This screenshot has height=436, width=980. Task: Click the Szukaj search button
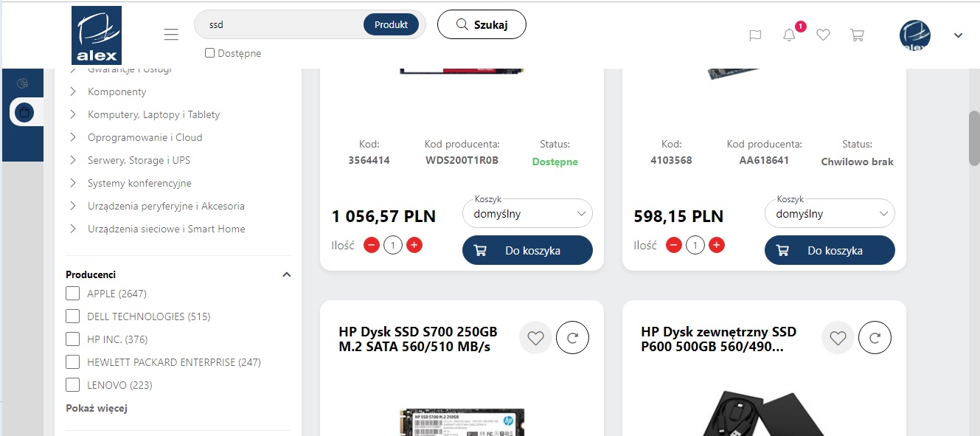click(482, 24)
